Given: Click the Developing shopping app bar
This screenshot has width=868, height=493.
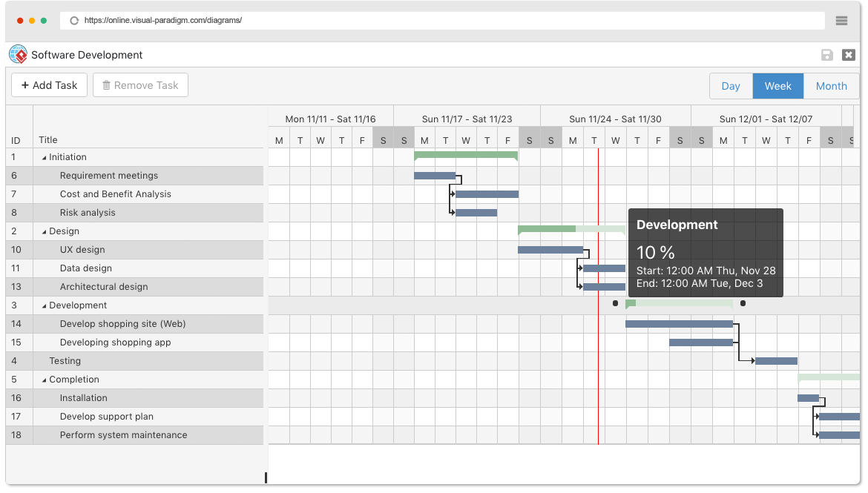Looking at the screenshot, I should pyautogui.click(x=701, y=343).
